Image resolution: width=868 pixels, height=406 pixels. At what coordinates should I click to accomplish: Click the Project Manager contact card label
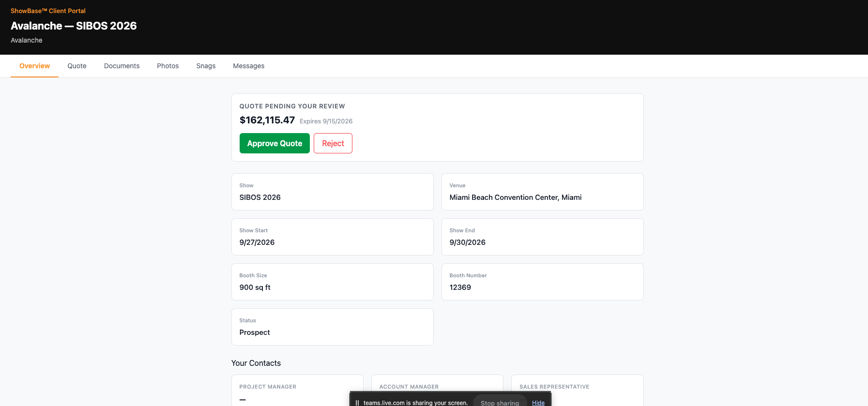tap(268, 387)
